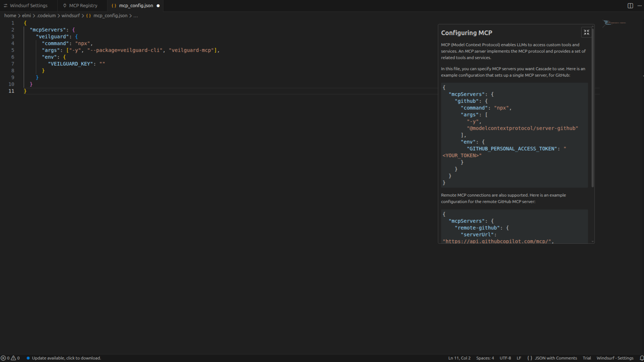
Task: Click the curly braces icon on mcp_config.json tab
Action: (x=114, y=6)
